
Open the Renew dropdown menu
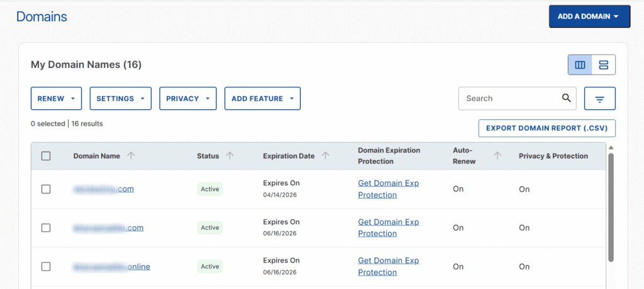pos(56,99)
